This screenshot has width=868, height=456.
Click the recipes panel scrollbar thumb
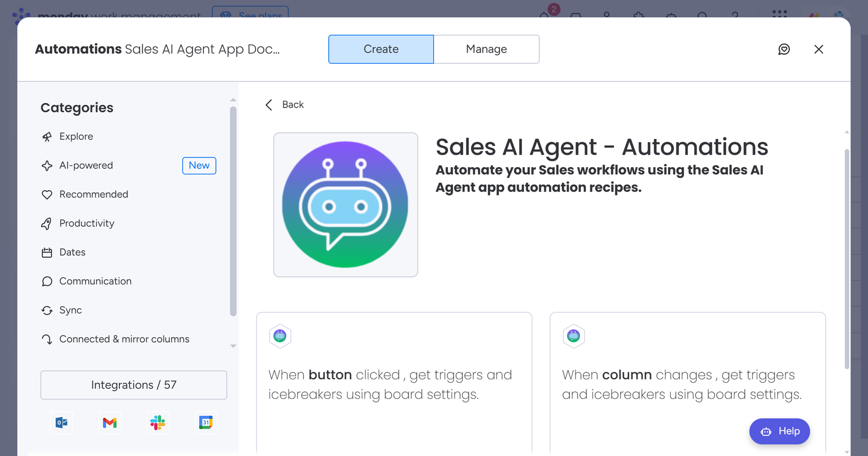(x=847, y=259)
